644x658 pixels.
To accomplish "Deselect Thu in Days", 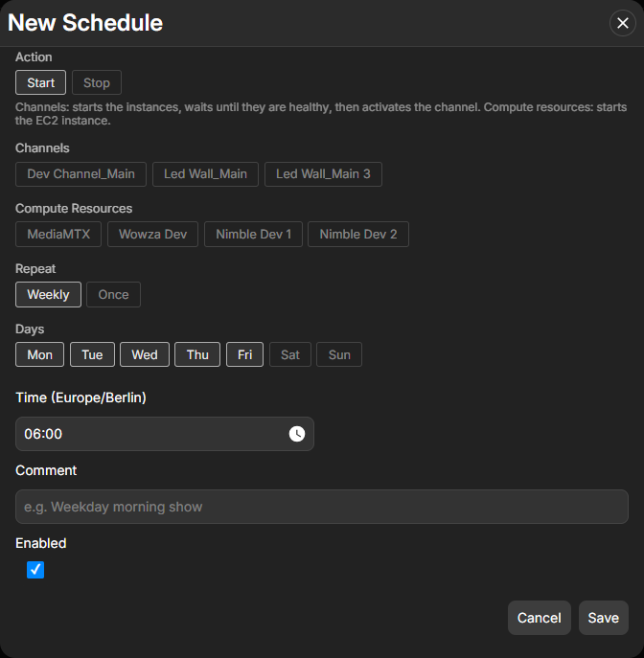I will click(197, 354).
